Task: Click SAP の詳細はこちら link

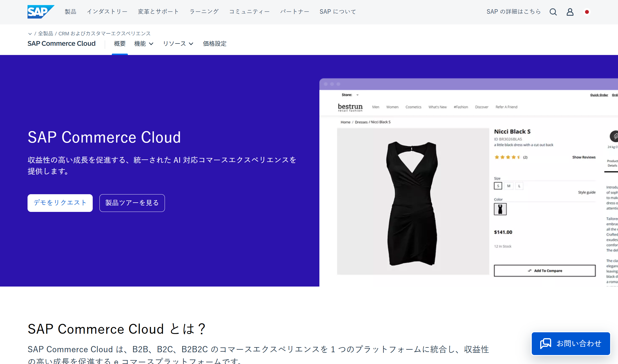Action: tap(513, 12)
